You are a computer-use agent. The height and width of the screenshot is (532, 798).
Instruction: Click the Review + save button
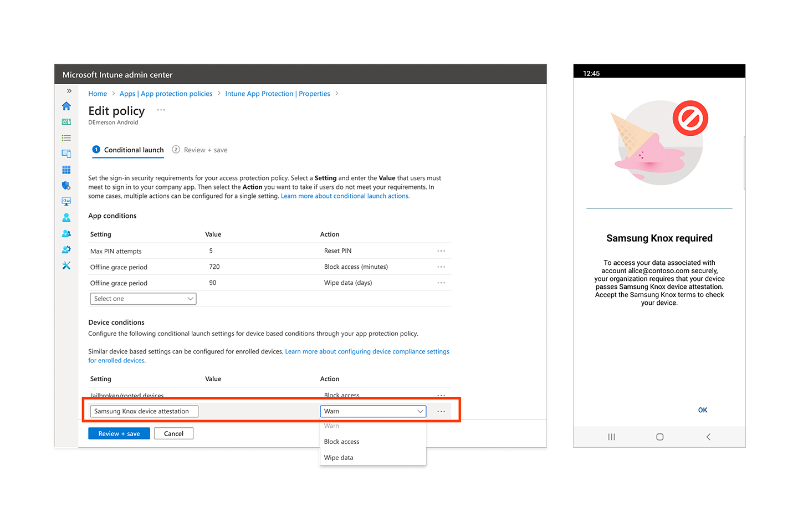(119, 433)
